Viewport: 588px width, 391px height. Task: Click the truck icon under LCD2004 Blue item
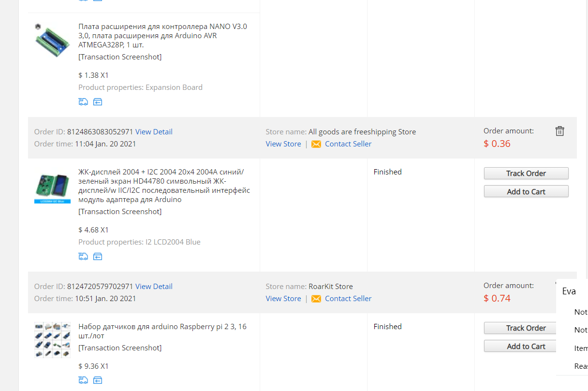[x=83, y=257]
